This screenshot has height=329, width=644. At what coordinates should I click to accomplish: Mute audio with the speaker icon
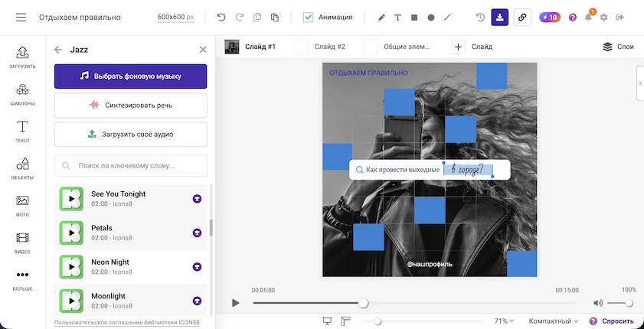[x=598, y=303]
